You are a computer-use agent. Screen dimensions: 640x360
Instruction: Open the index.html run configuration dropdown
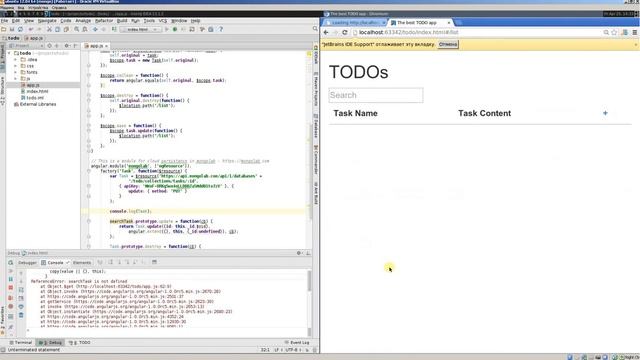140,29
